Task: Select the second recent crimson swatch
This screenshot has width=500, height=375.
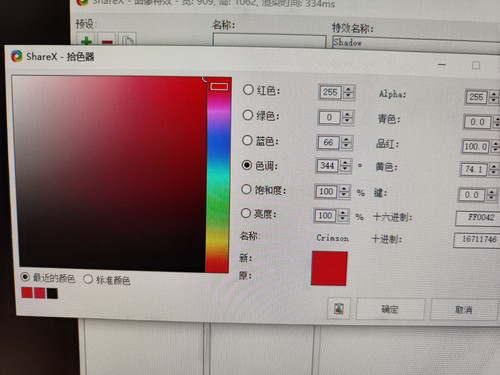Action: (40, 293)
